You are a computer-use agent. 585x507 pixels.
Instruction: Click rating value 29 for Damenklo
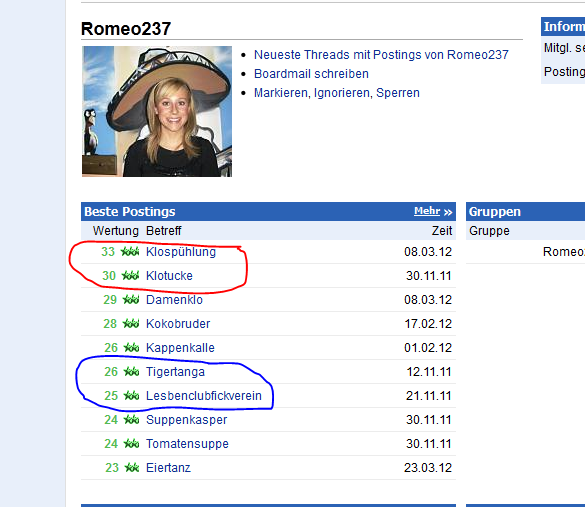(110, 300)
